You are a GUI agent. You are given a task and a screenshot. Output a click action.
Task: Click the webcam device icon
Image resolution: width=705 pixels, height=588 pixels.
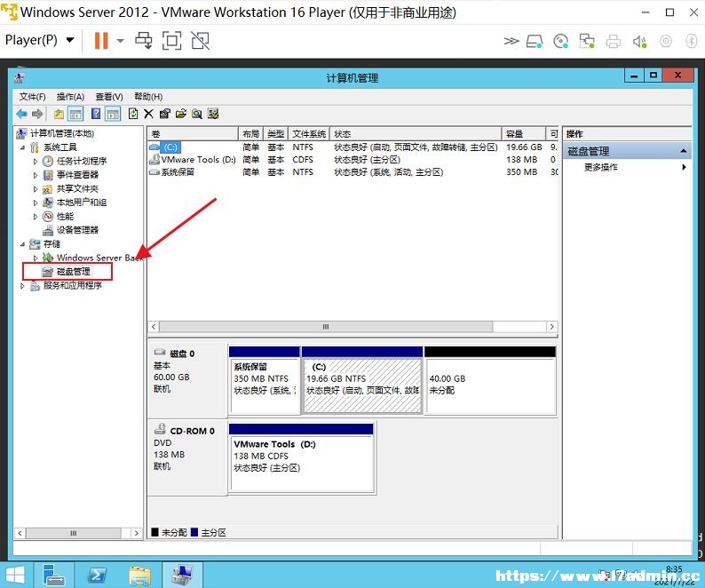pyautogui.click(x=665, y=42)
